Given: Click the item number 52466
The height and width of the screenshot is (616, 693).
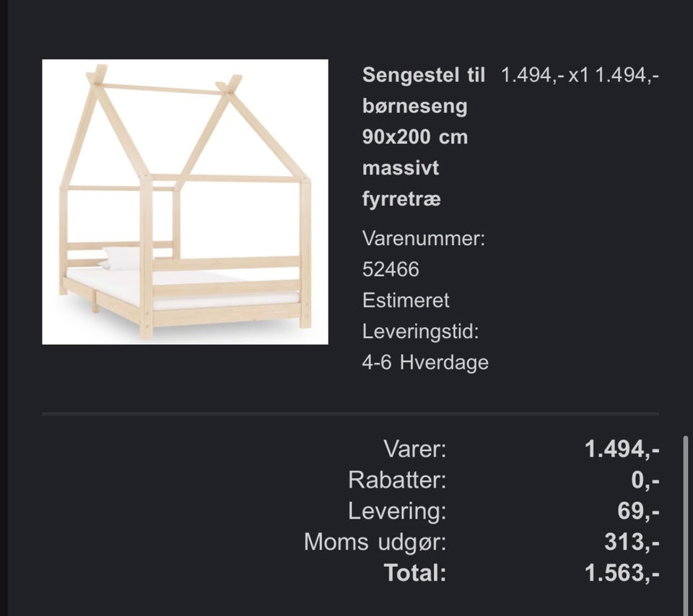Looking at the screenshot, I should point(391,270).
